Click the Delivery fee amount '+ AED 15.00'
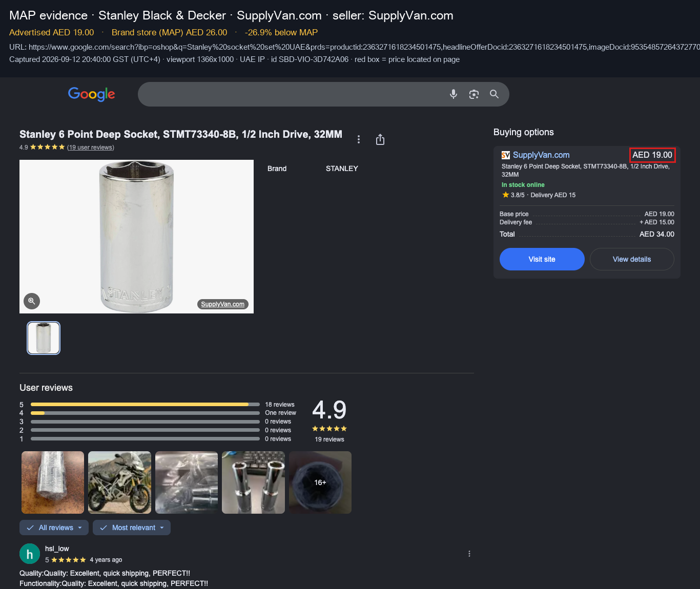 pos(657,222)
